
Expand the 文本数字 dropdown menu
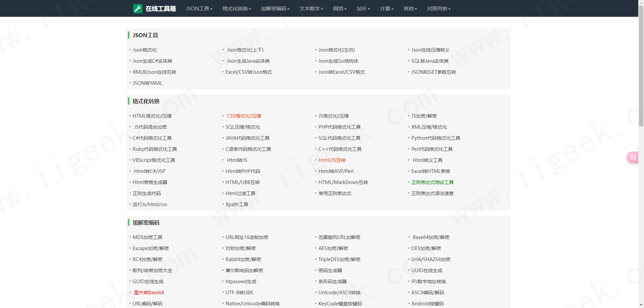311,9
